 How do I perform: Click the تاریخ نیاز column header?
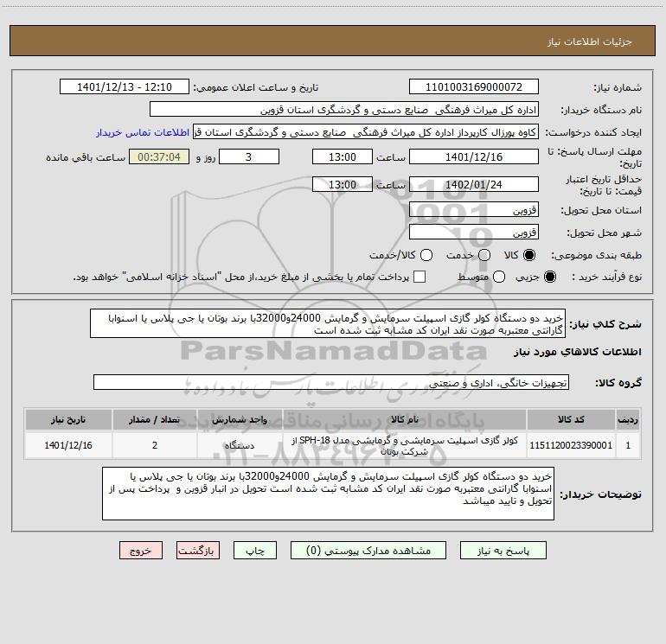[68, 420]
